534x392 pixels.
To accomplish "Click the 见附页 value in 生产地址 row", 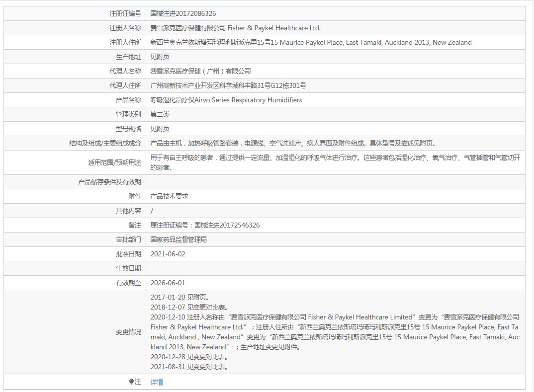I will point(160,57).
